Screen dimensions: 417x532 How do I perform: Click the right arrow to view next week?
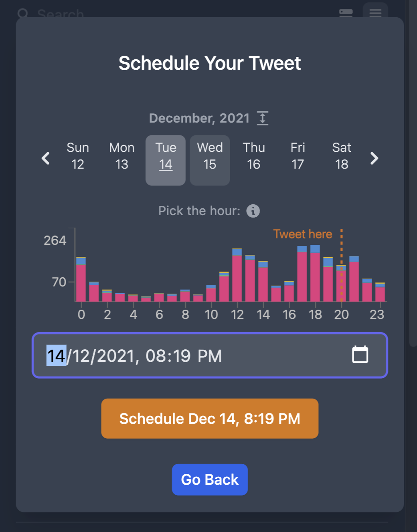374,159
